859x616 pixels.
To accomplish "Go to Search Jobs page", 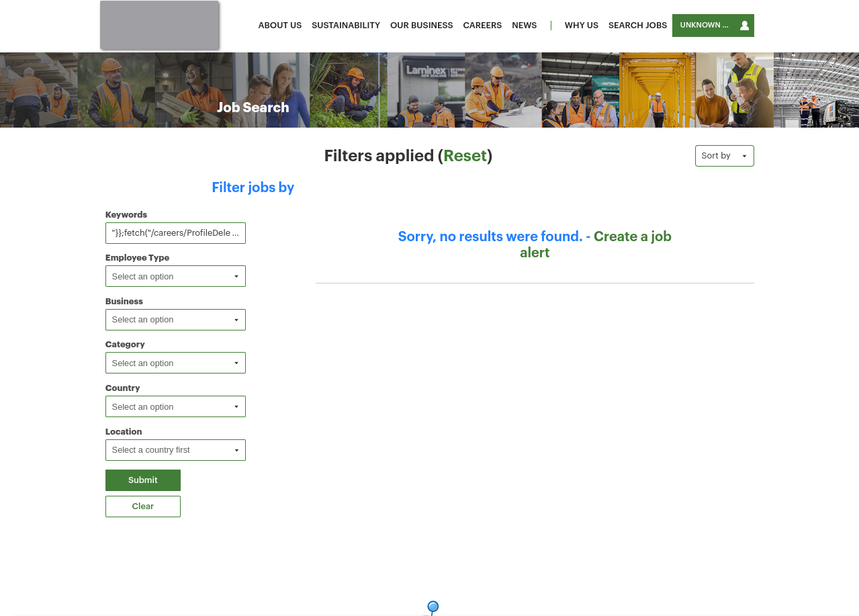I will point(637,26).
